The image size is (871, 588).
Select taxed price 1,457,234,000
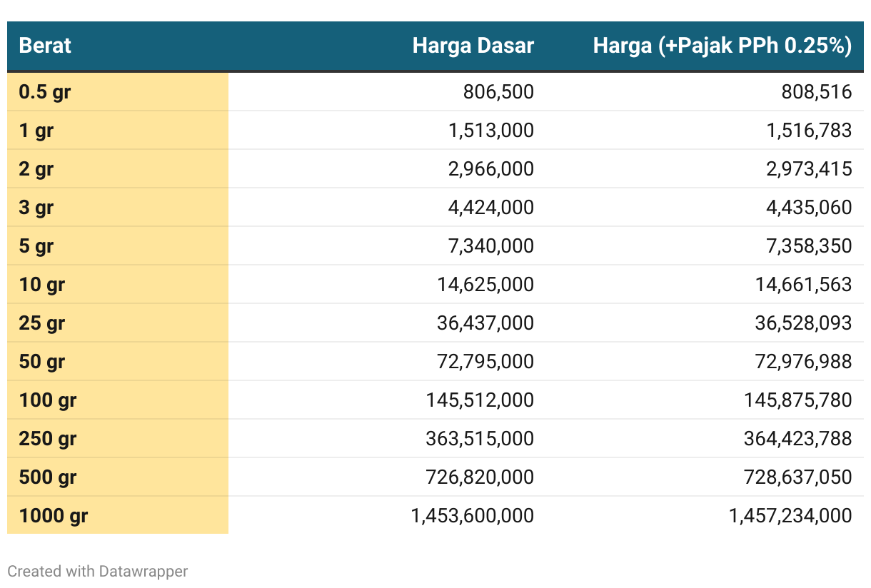pyautogui.click(x=790, y=516)
